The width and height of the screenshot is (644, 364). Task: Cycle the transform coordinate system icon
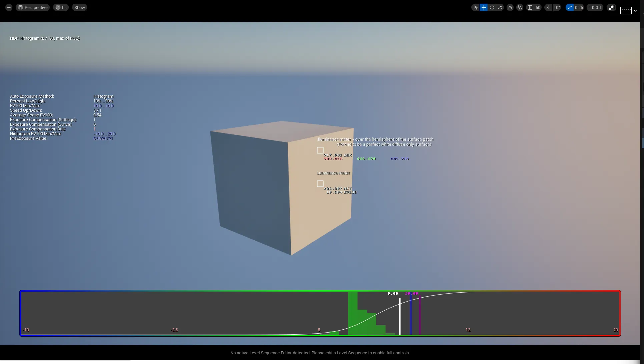tap(510, 7)
